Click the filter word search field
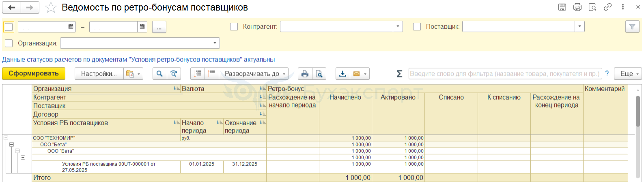This screenshot has width=644, height=182. pyautogui.click(x=504, y=74)
